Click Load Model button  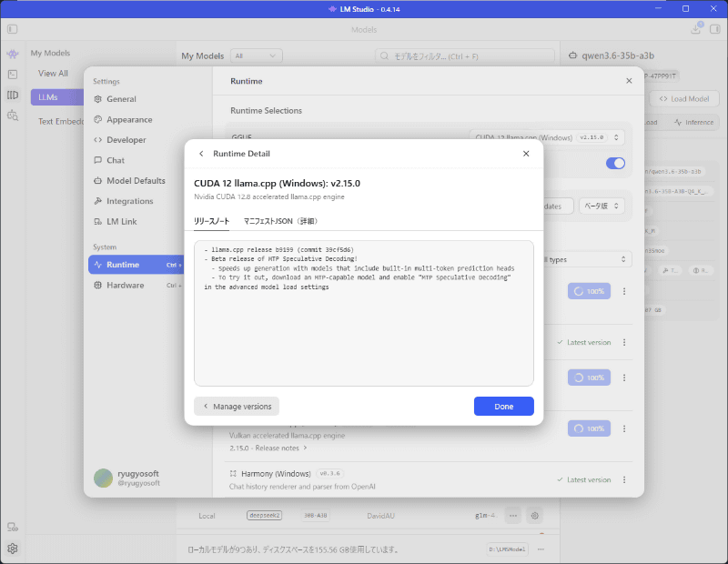click(684, 99)
